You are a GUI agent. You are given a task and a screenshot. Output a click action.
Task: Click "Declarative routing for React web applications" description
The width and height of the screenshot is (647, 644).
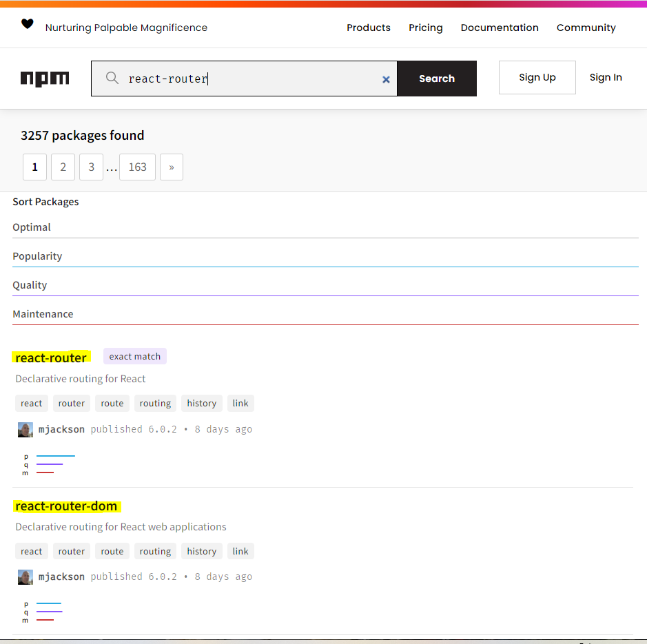[121, 527]
